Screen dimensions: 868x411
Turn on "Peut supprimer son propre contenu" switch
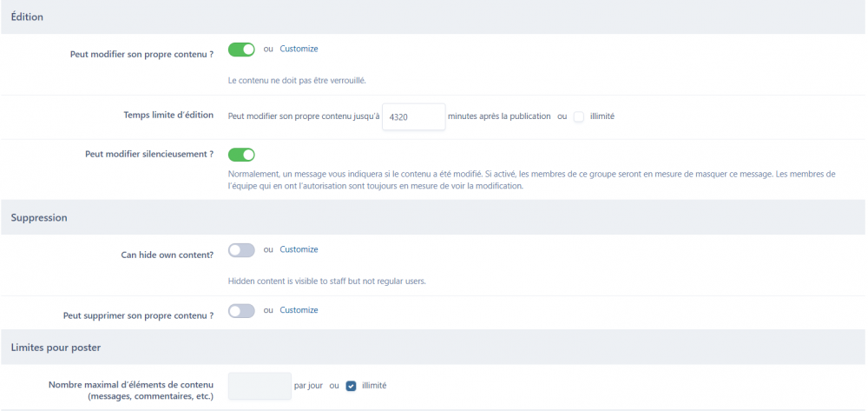[x=241, y=311]
